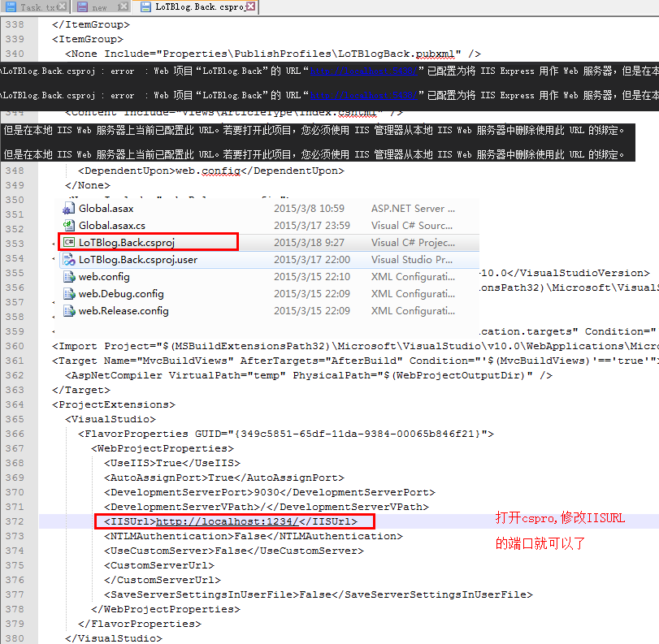
Task: Close the new tab
Action: (123, 6)
